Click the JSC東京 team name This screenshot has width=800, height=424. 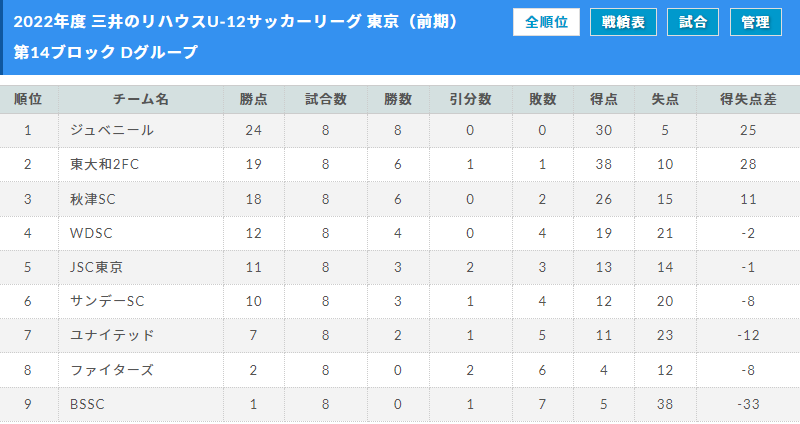pyautogui.click(x=96, y=267)
